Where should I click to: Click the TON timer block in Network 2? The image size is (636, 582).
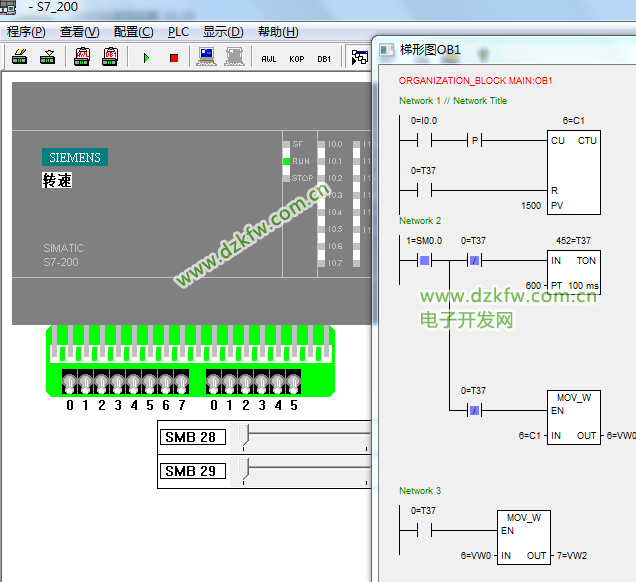point(573,272)
